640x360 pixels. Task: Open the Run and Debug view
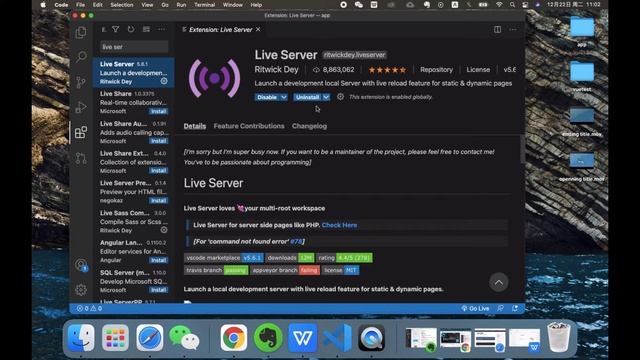point(81,107)
